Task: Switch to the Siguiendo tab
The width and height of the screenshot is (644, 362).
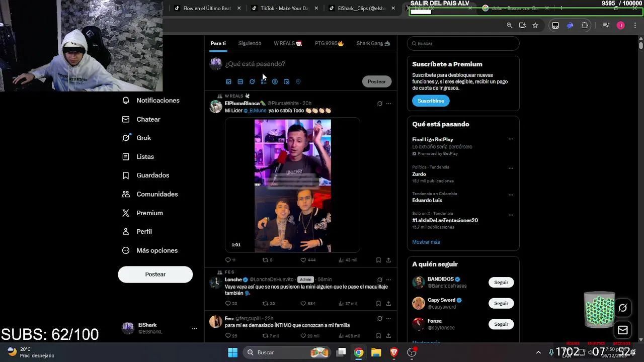Action: click(x=250, y=43)
